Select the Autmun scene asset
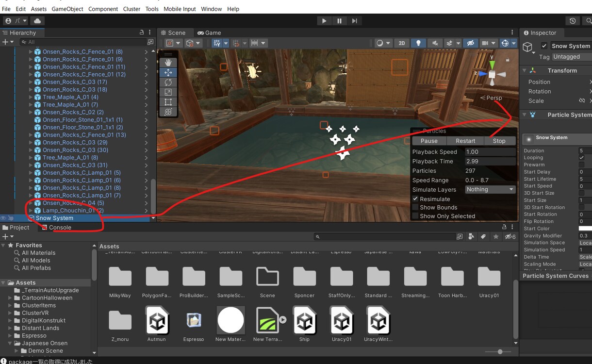 (157, 324)
